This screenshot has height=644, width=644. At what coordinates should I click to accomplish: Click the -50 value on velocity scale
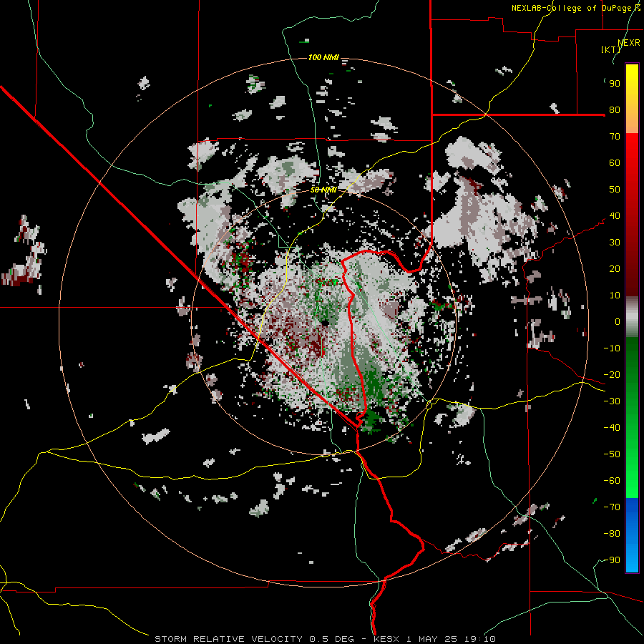coord(612,454)
